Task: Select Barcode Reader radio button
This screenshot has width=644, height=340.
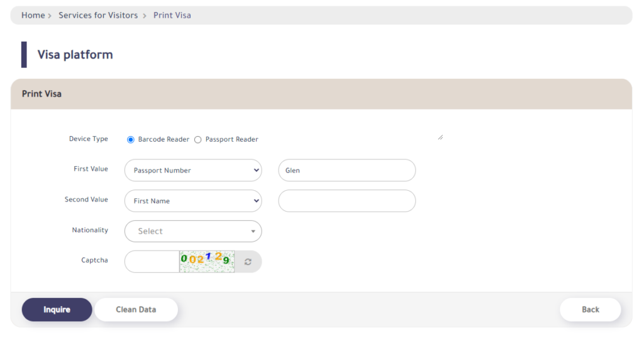Action: [x=131, y=140]
